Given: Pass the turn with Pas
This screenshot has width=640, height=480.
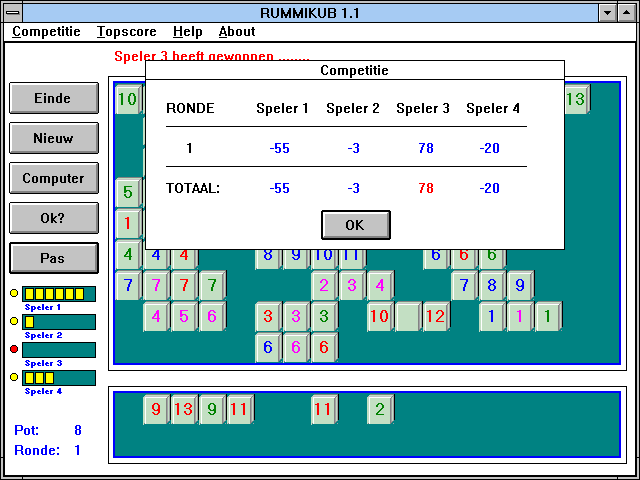Looking at the screenshot, I should (54, 258).
